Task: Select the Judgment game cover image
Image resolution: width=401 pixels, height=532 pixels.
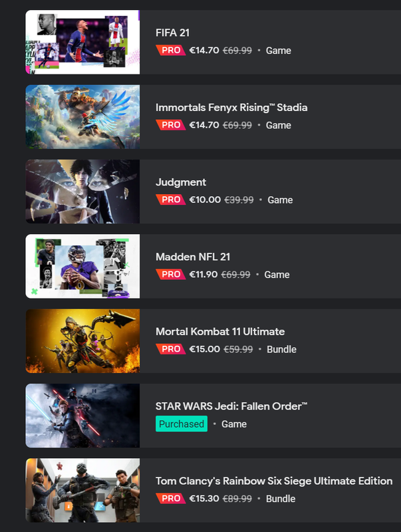Action: click(82, 192)
